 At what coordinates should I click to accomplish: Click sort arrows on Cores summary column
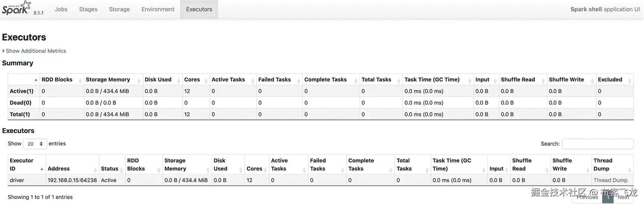click(206, 80)
